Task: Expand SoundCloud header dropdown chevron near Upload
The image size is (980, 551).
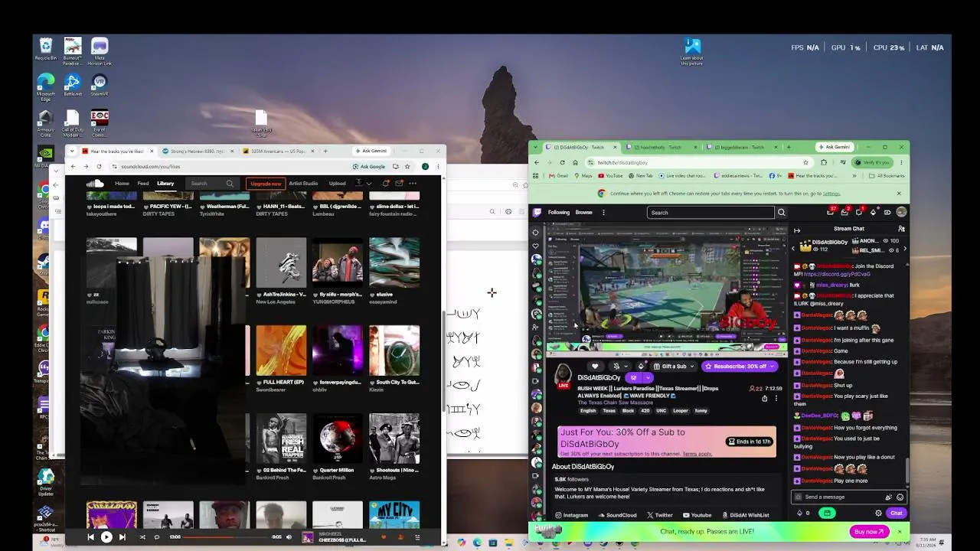Action: 368,184
